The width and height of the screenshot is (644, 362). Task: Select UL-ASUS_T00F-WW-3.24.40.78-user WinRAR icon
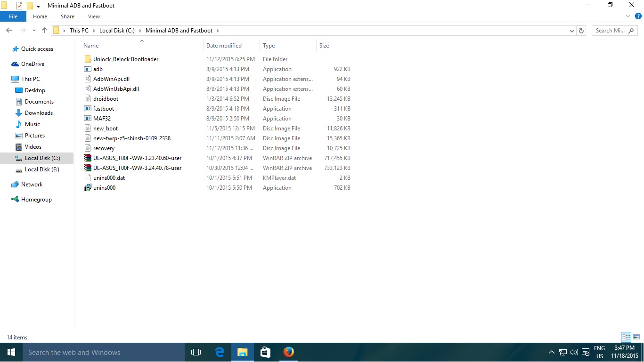coord(88,168)
